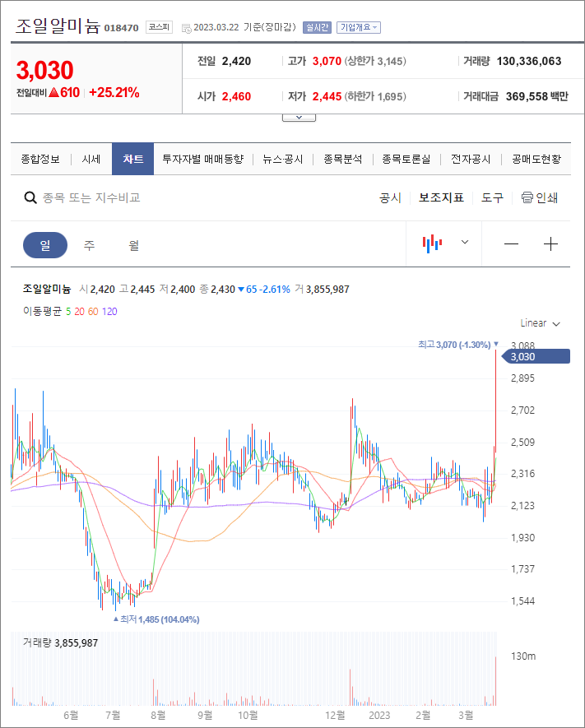The height and width of the screenshot is (728, 585).
Task: Click the 130m volume axis label
Action: click(x=523, y=656)
